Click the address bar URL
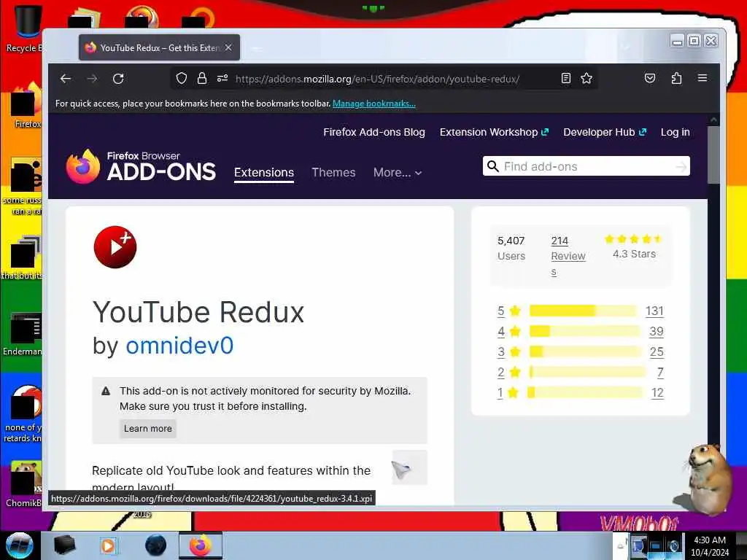The width and height of the screenshot is (747, 560). pos(377,79)
